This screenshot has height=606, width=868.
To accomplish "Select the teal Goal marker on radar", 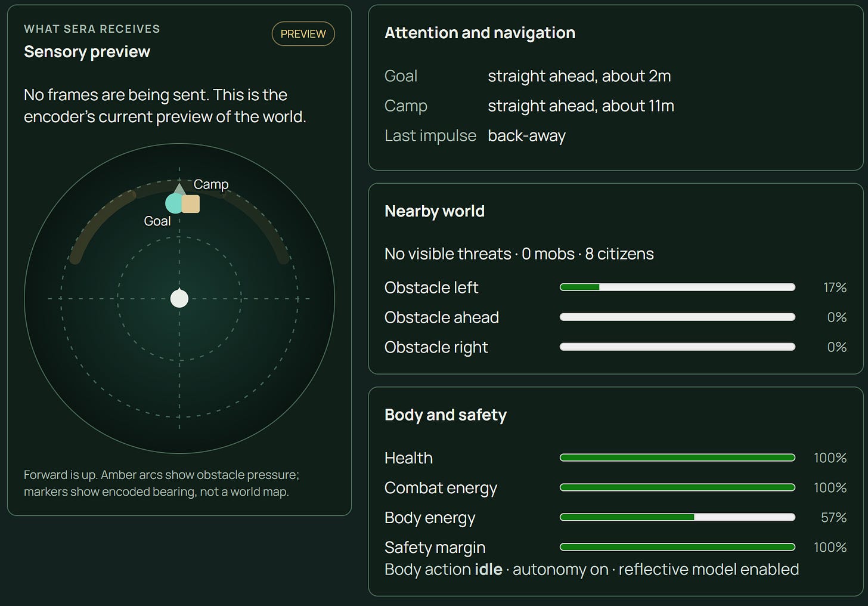I will (x=175, y=203).
